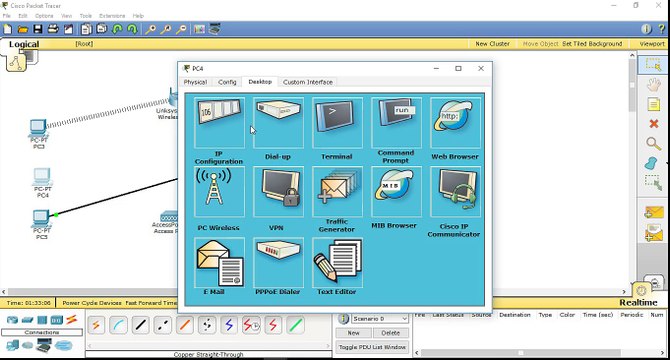Click the Redo toolbar arrow

click(x=132, y=29)
